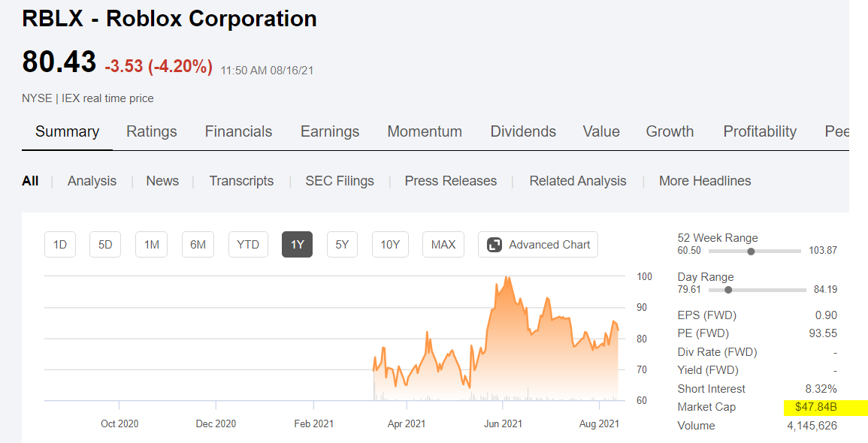Switch chart to 1M range
This screenshot has width=868, height=443.
(151, 245)
